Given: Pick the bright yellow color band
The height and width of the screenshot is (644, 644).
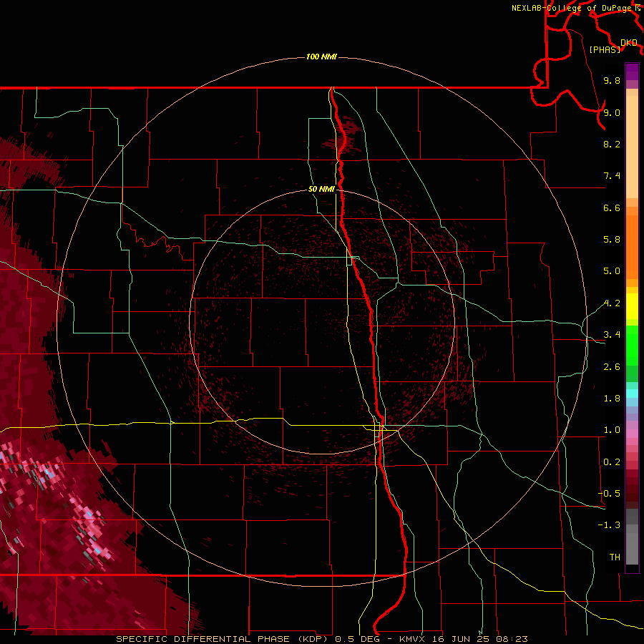Looking at the screenshot, I should point(632,306).
